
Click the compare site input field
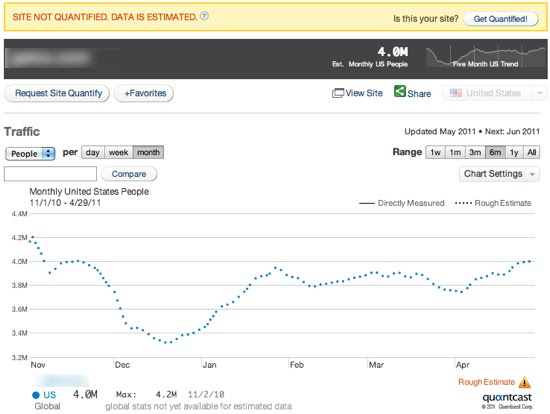(x=51, y=174)
